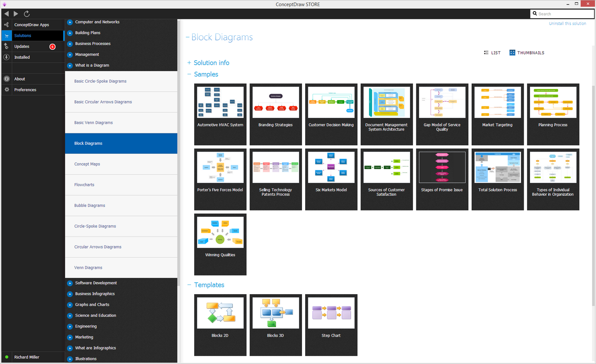
Task: Open the Branding Strategies sample
Action: (x=276, y=114)
